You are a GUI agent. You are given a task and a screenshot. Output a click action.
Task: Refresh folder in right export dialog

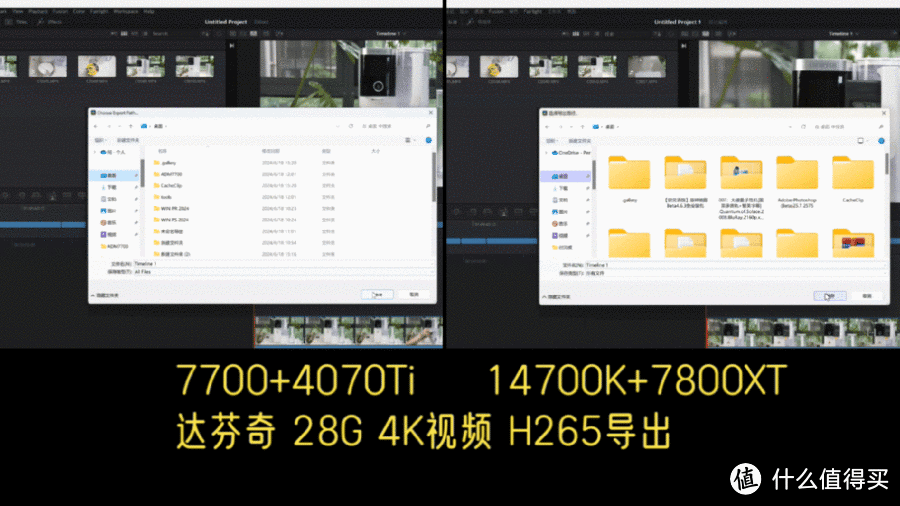[x=803, y=127]
